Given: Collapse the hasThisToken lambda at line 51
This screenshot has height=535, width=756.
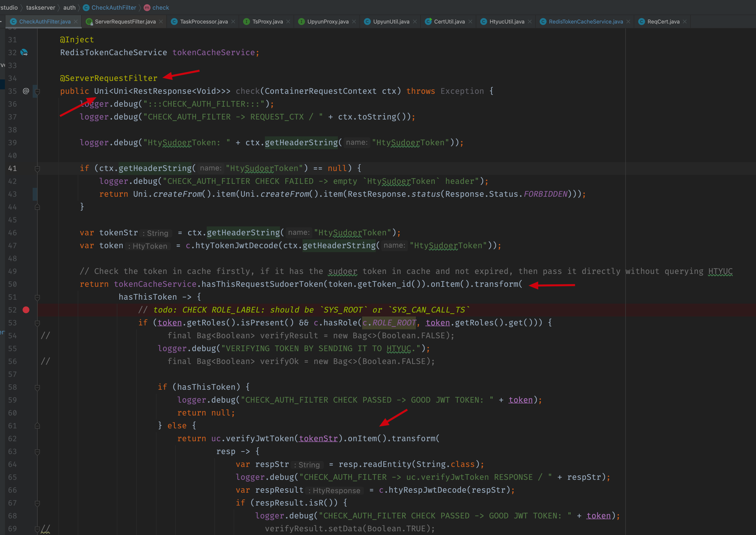Looking at the screenshot, I should (37, 297).
